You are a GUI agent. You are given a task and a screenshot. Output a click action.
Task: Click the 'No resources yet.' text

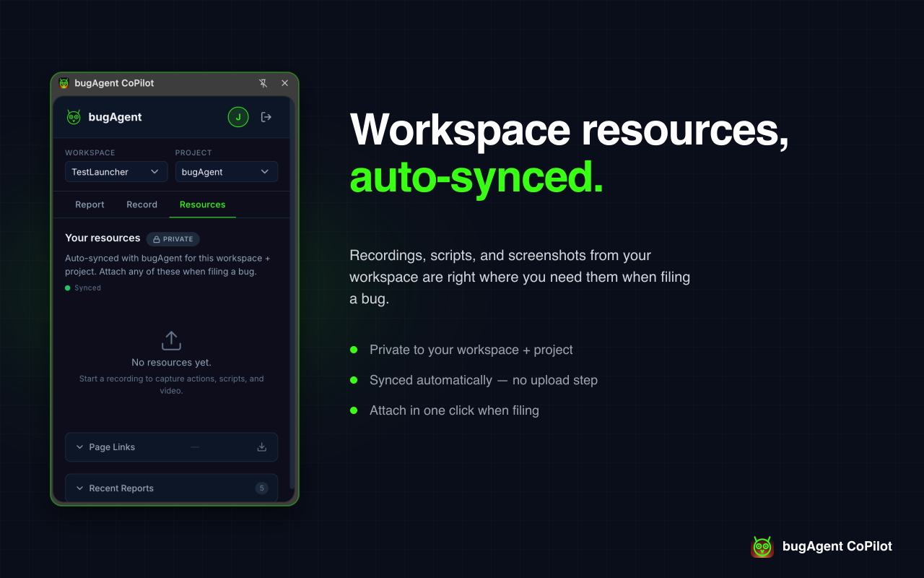click(x=171, y=363)
